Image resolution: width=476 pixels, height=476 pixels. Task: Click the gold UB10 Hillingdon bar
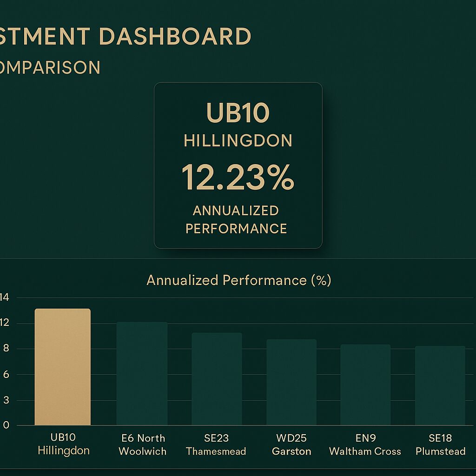point(62,367)
